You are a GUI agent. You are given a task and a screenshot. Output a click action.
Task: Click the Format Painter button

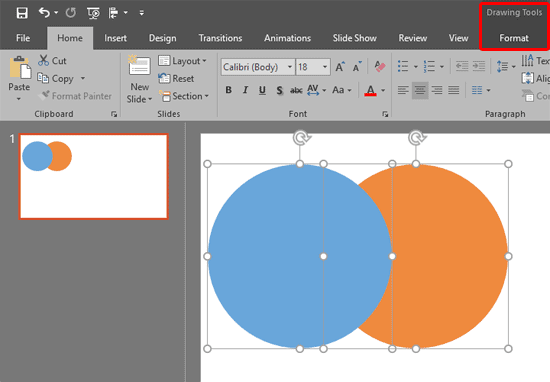pyautogui.click(x=75, y=96)
